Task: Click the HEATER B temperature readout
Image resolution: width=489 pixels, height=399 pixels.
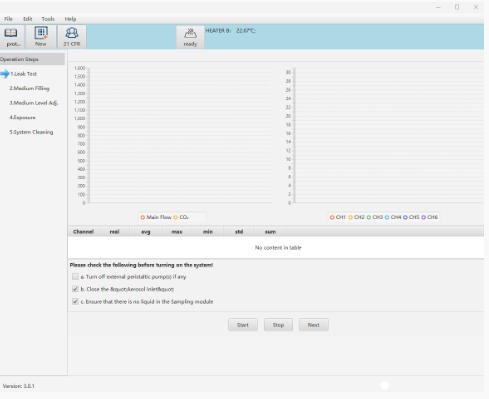Action: pyautogui.click(x=231, y=31)
